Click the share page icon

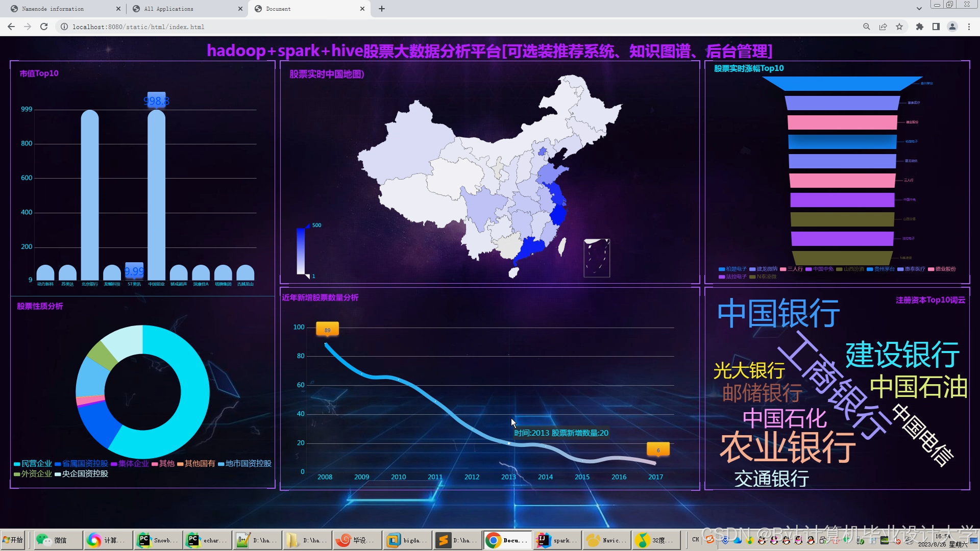pos(883,27)
